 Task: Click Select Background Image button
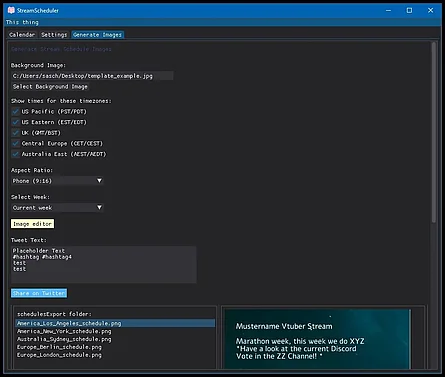click(x=50, y=87)
